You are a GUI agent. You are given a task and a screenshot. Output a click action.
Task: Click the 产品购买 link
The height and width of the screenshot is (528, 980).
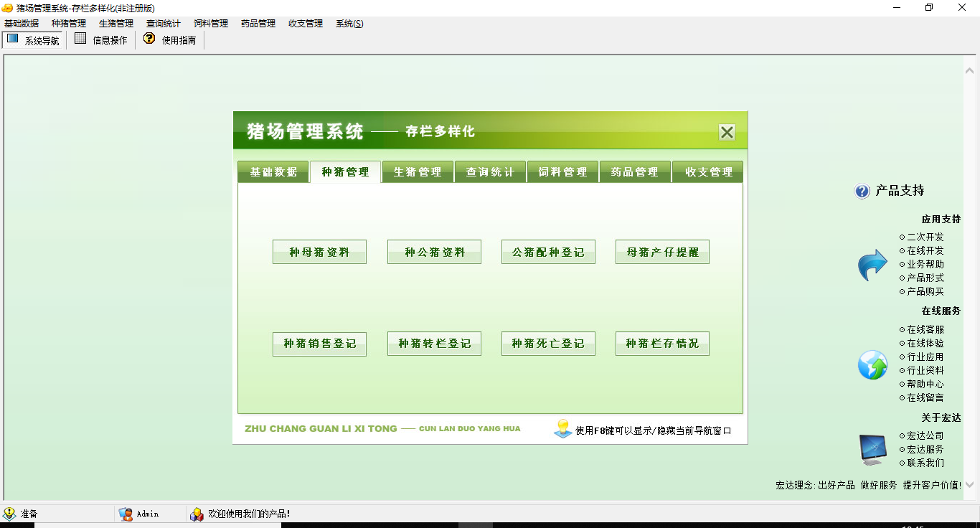pyautogui.click(x=925, y=291)
